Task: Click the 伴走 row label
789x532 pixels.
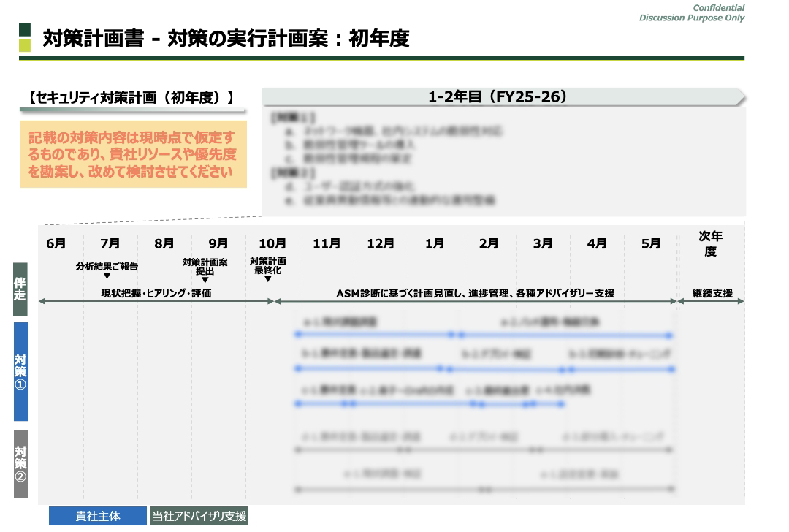Action: [x=20, y=289]
